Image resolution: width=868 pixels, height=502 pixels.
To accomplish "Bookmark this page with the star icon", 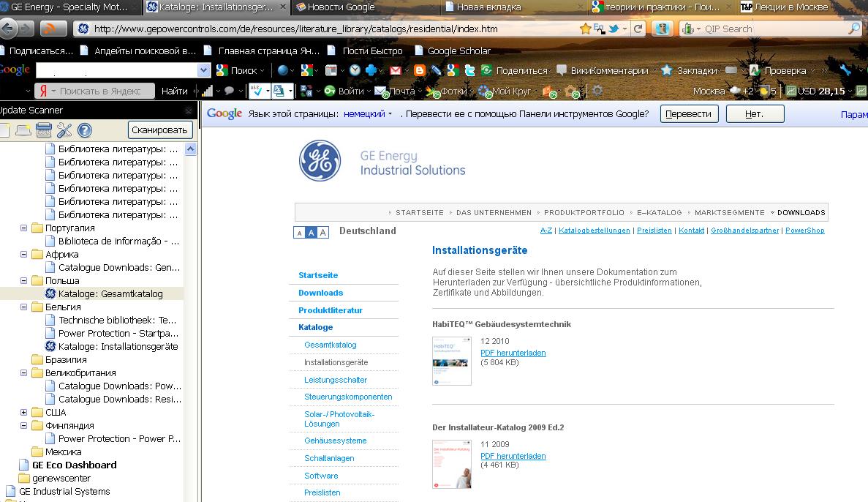I will click(x=585, y=29).
